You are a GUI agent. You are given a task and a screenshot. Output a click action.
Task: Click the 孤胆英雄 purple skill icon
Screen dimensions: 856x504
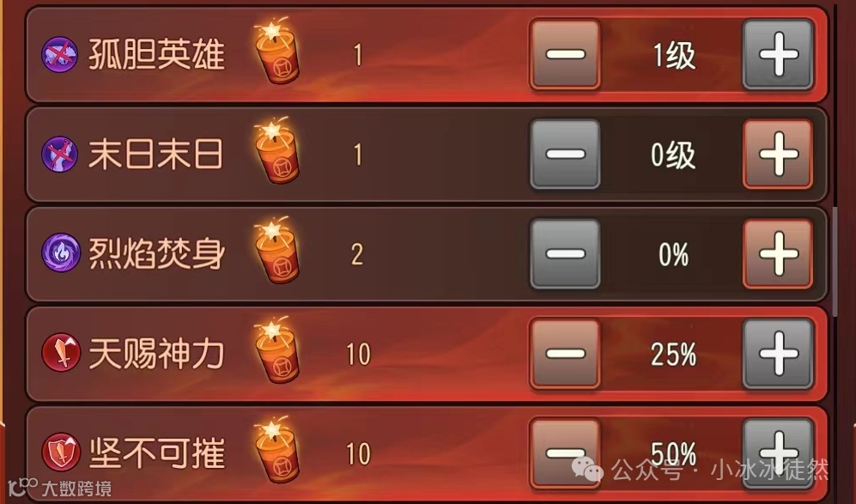[59, 55]
